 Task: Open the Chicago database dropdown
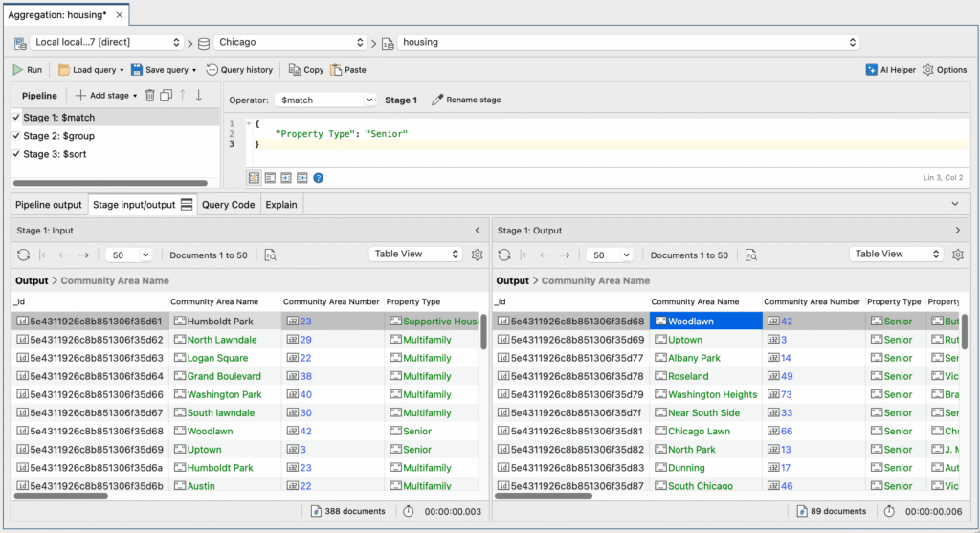(290, 42)
